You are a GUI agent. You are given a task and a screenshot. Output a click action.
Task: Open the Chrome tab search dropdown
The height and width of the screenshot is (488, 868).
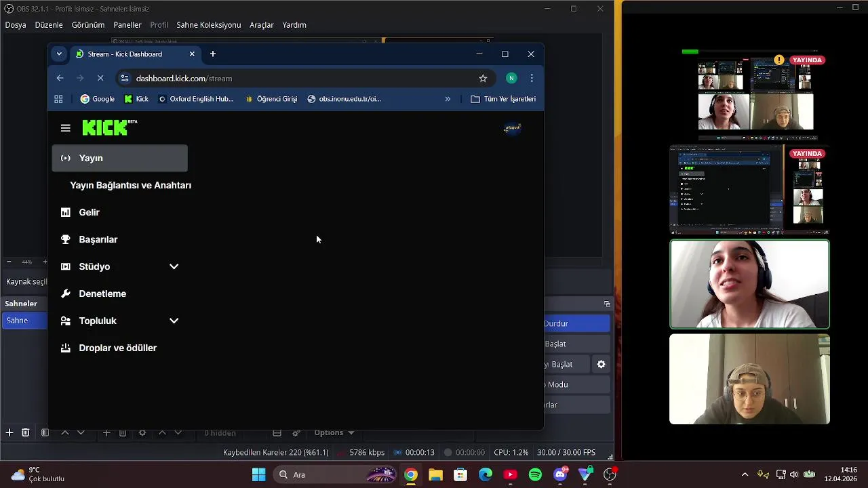[59, 54]
